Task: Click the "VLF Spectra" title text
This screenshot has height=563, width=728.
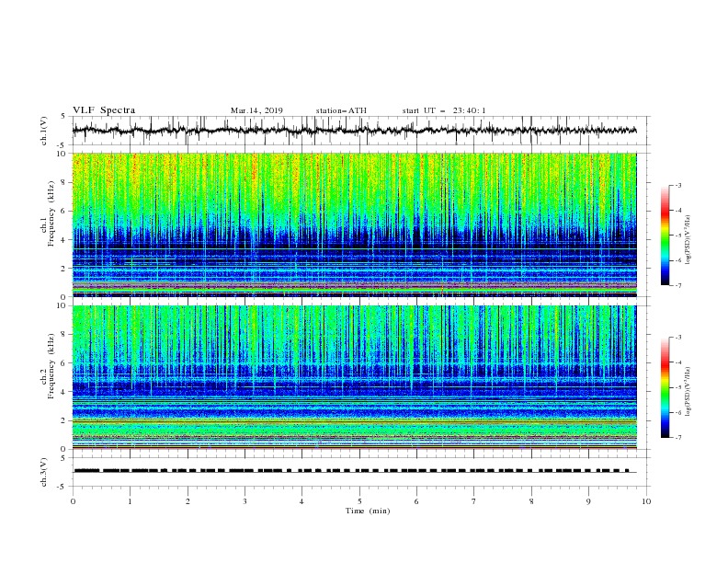Action: (104, 110)
